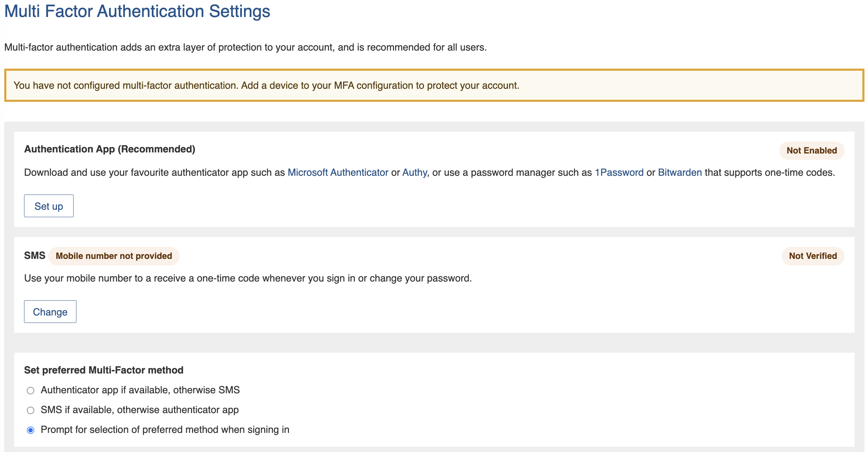Click the Prompt for selection label text

point(165,430)
